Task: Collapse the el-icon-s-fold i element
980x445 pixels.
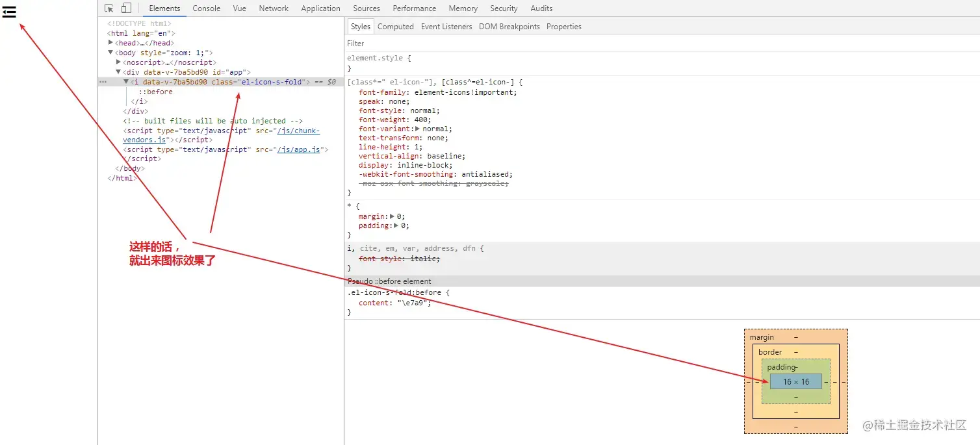Action: pyautogui.click(x=127, y=82)
